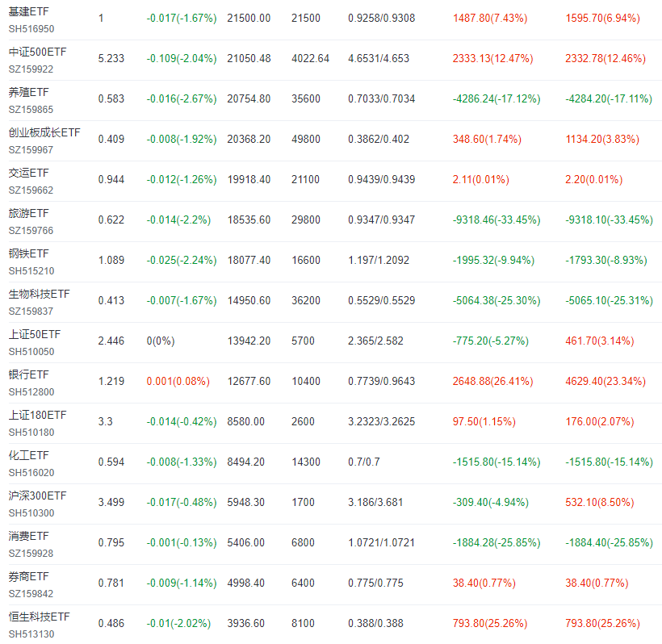Image resolution: width=662 pixels, height=644 pixels.
Task: Select loss -775.20(-5.27%) for 上证50ETF
Action: point(491,341)
